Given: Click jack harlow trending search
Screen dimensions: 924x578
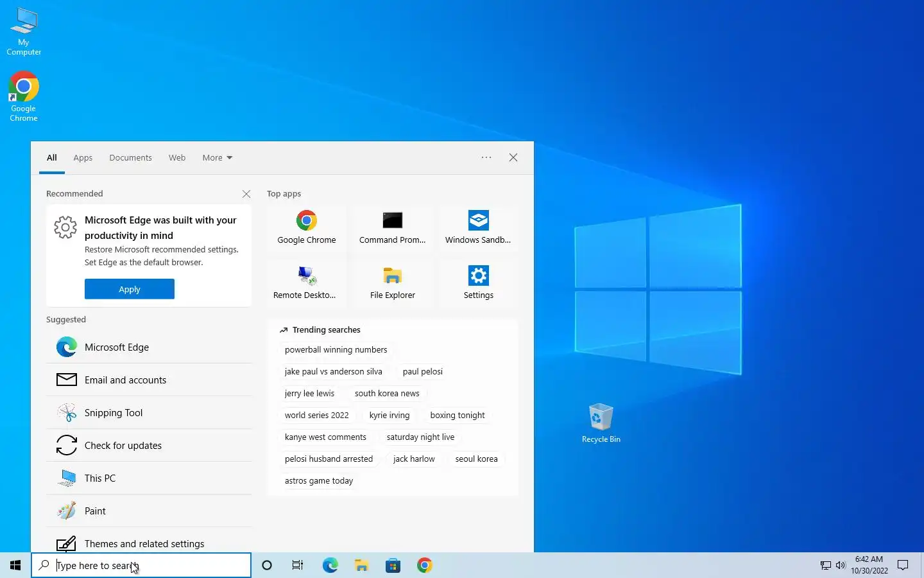Looking at the screenshot, I should (x=414, y=459).
